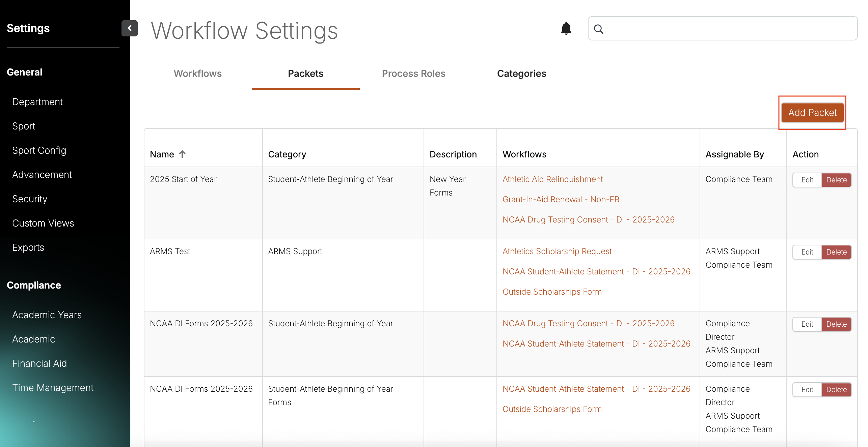Open Custom Views in sidebar
The height and width of the screenshot is (447, 868).
(x=43, y=223)
